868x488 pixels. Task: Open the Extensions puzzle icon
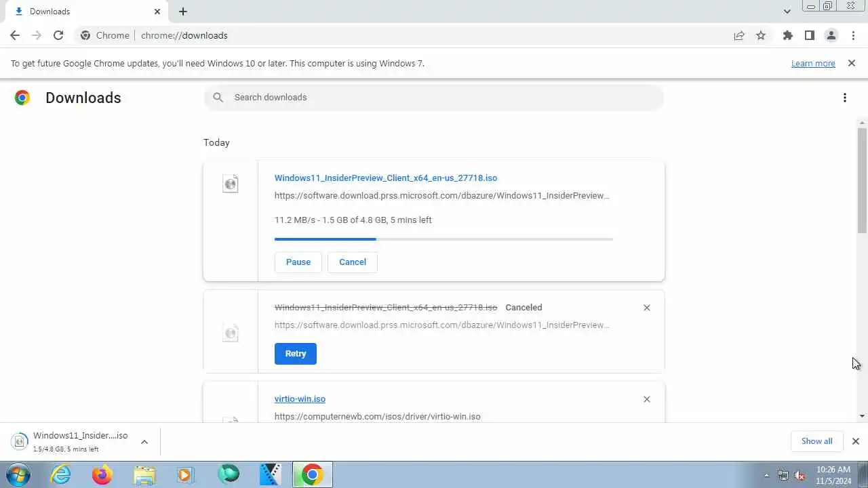(x=787, y=35)
